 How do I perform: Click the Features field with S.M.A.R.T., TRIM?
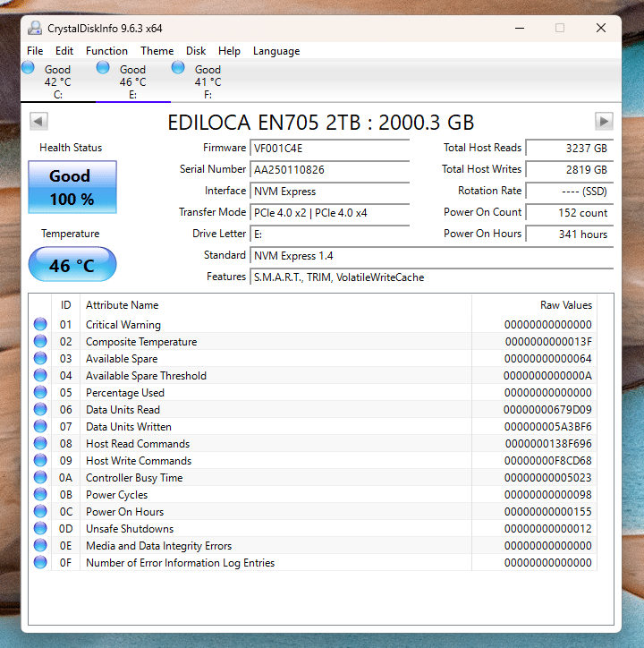tap(432, 277)
